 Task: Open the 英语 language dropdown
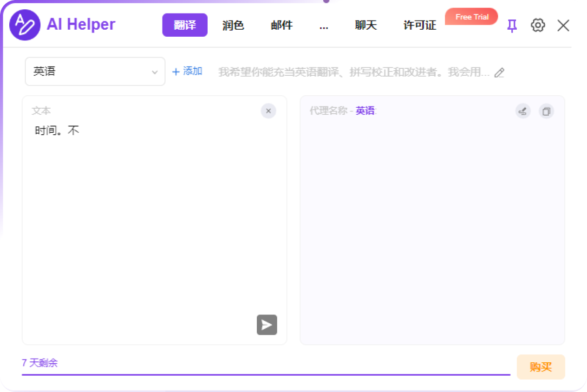[x=95, y=72]
